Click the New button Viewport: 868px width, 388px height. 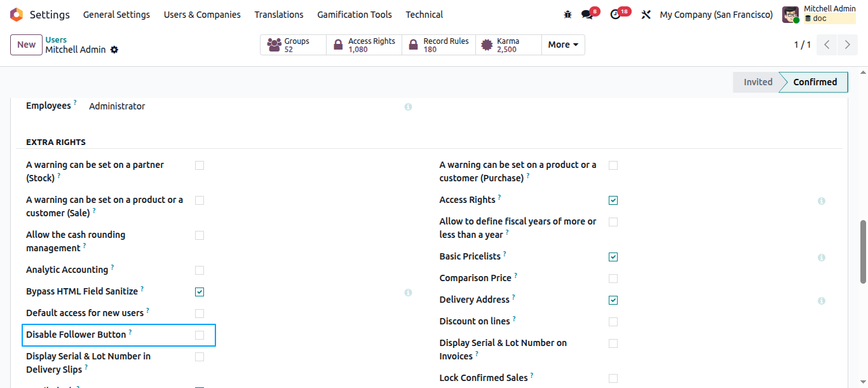click(x=27, y=45)
